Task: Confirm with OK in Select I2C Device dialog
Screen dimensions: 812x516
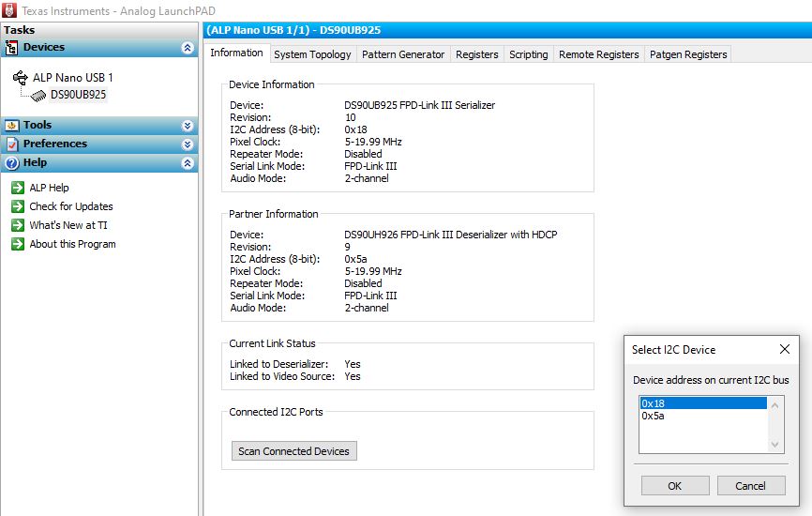Action: click(x=675, y=486)
